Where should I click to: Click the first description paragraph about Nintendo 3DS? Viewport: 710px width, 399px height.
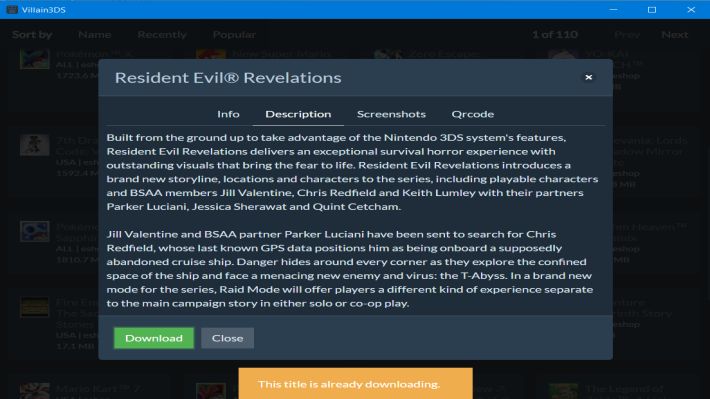pyautogui.click(x=352, y=172)
